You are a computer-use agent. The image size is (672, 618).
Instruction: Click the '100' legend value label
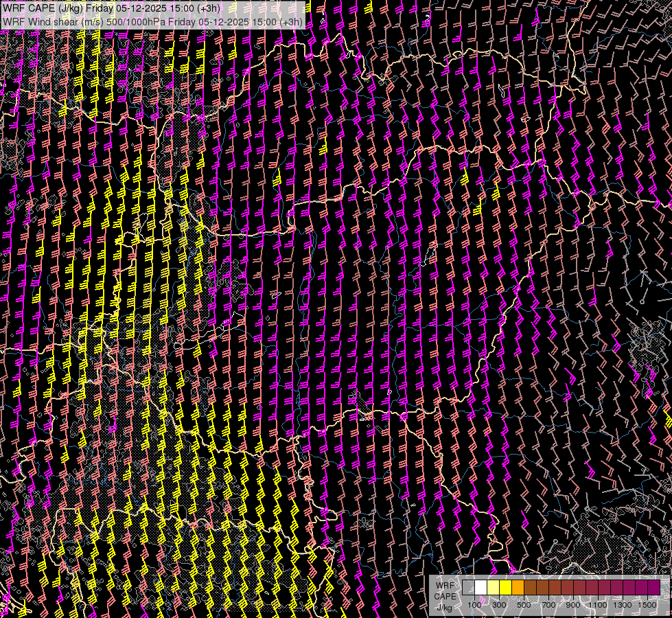point(474,605)
